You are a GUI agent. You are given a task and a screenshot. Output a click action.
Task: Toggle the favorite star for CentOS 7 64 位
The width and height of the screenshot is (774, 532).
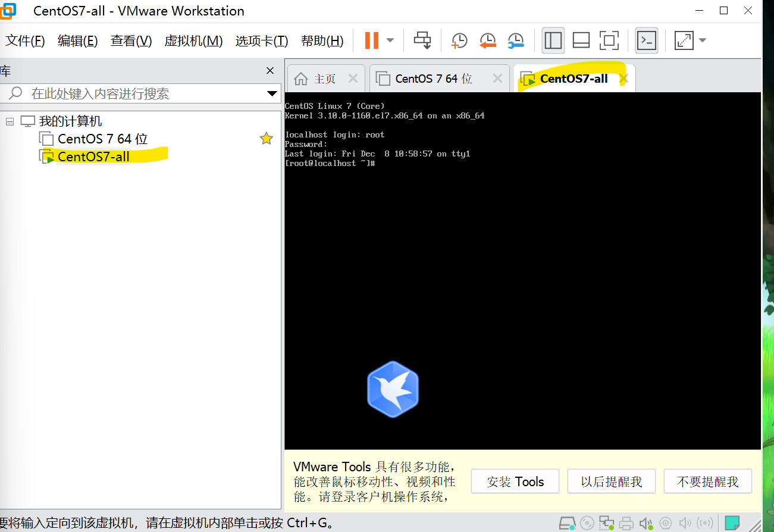[266, 139]
